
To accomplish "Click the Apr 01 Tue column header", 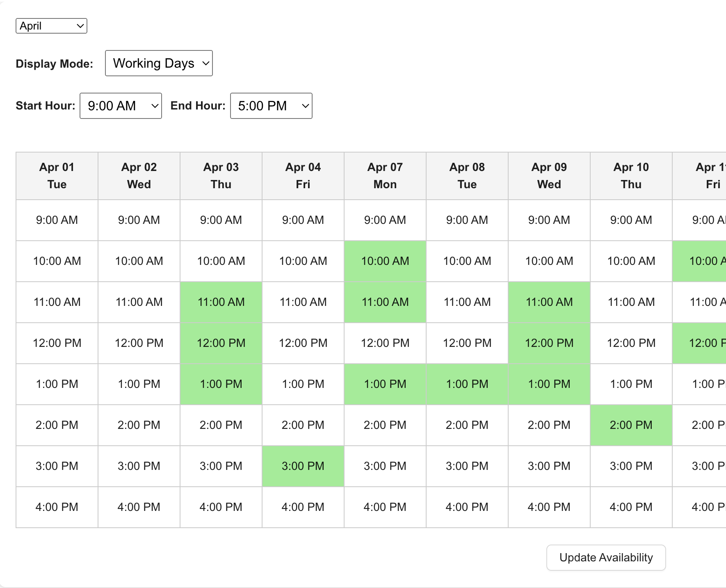I will coord(57,176).
